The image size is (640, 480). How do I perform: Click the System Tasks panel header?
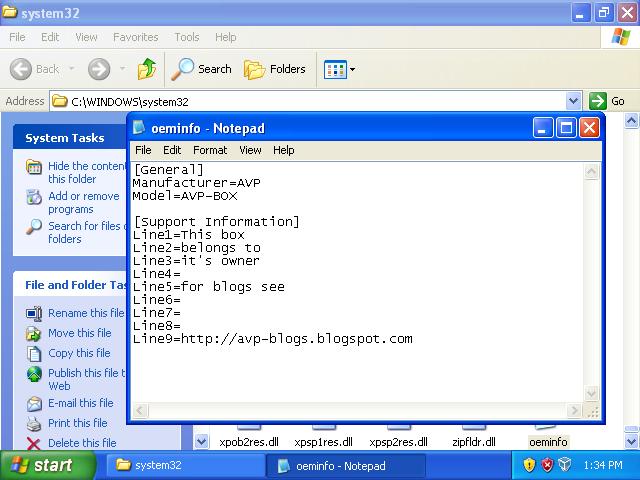coord(69,138)
